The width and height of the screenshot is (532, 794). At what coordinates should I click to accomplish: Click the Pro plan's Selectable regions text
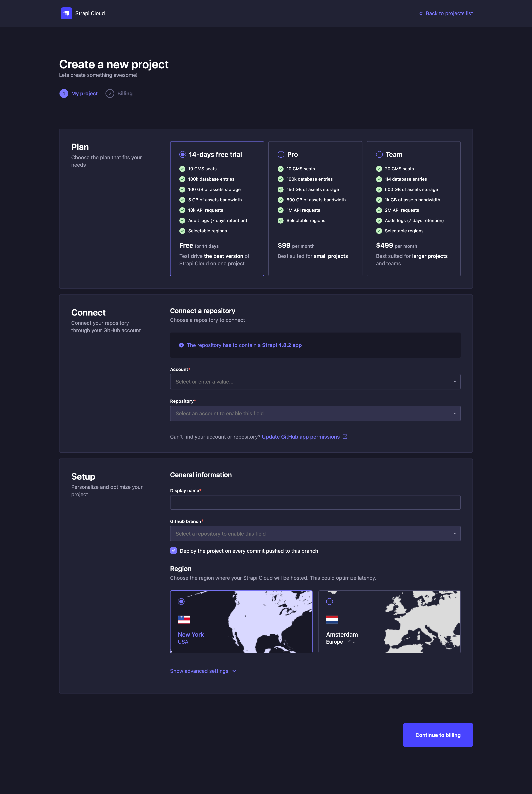pos(306,221)
